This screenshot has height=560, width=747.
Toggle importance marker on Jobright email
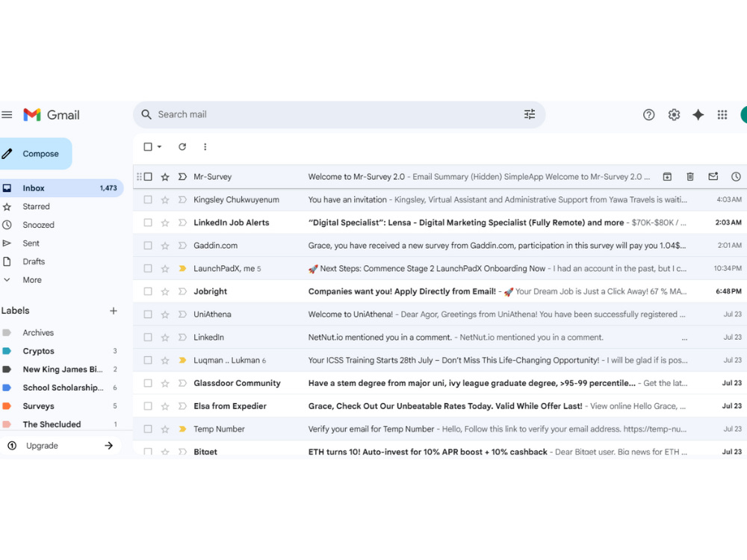click(182, 291)
